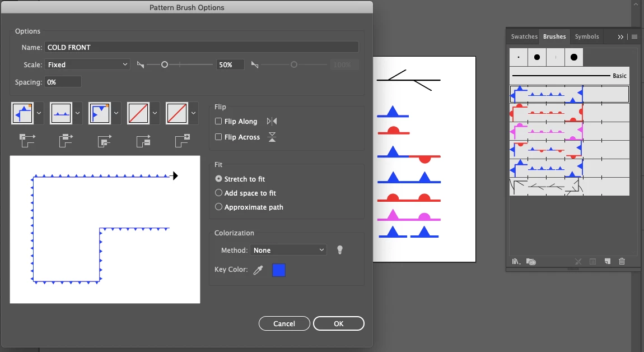Screen dimensions: 644x352
Task: Click the New Brush icon
Action: (x=608, y=262)
